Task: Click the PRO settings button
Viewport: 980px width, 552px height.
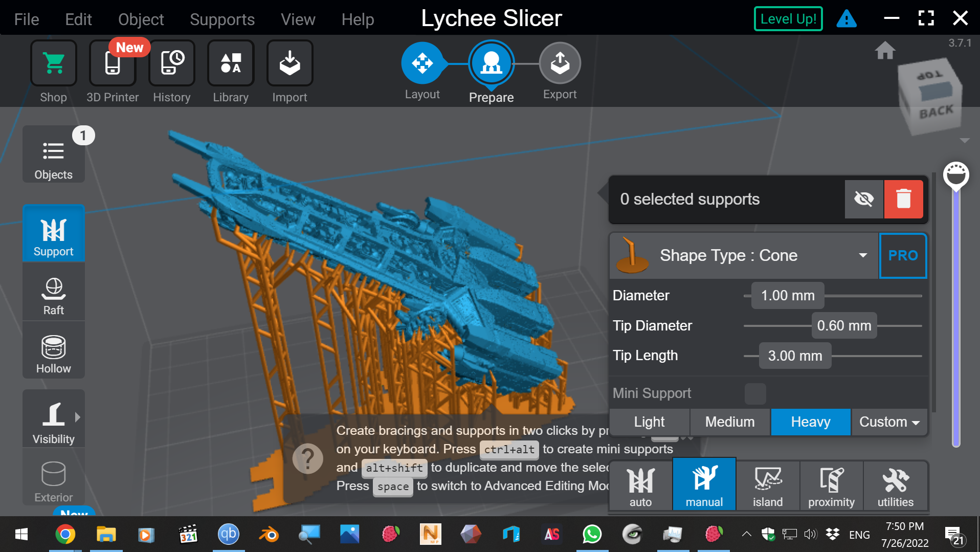Action: tap(903, 255)
